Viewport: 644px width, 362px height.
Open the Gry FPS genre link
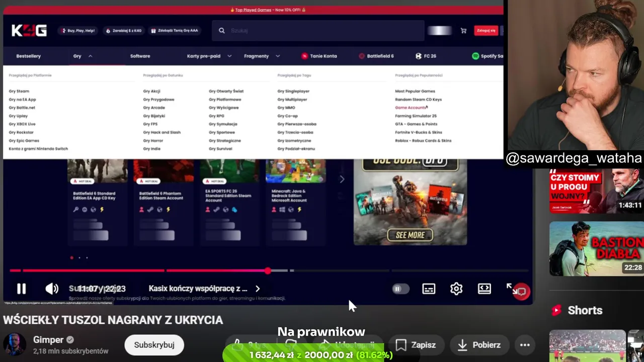pos(150,124)
